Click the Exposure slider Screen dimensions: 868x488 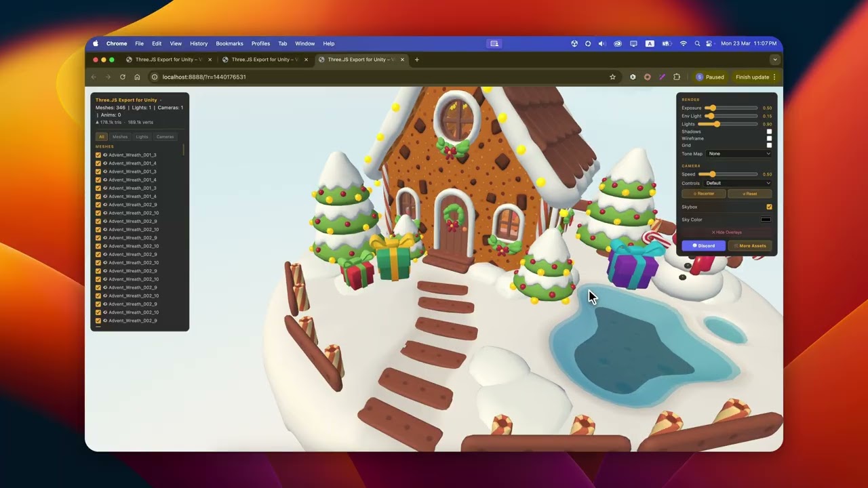point(731,108)
